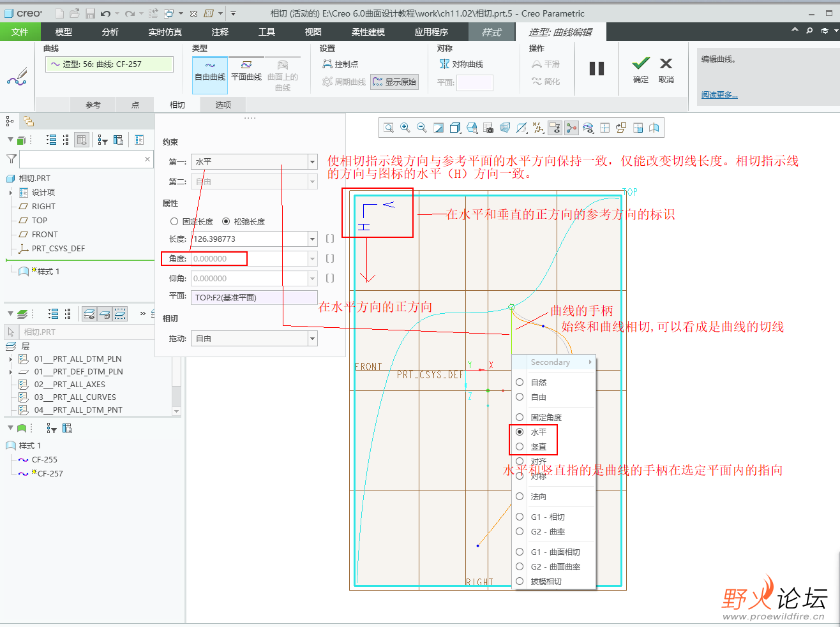The height and width of the screenshot is (627, 840).
Task: Expand the Secondary submenu arrow
Action: pyautogui.click(x=590, y=362)
